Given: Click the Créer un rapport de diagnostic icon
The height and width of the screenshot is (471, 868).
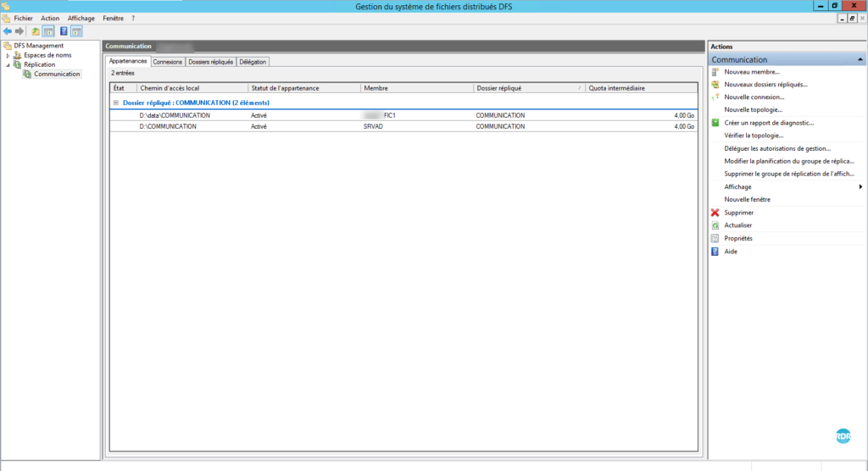Looking at the screenshot, I should click(715, 123).
